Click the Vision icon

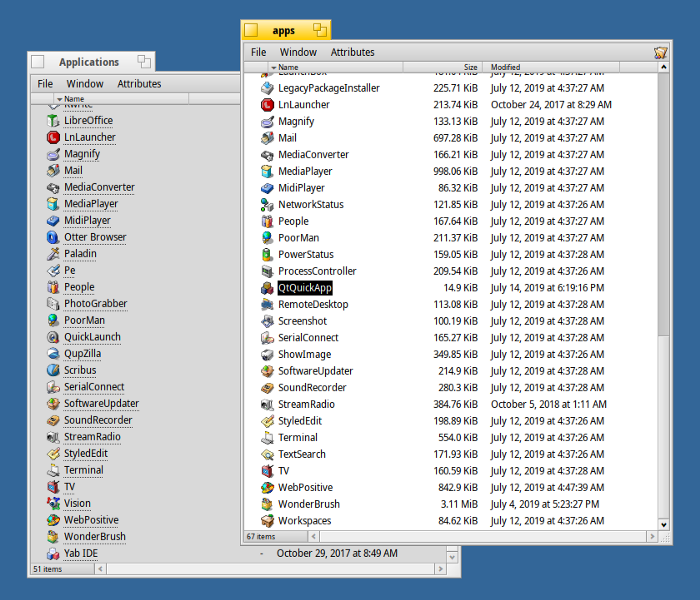53,503
